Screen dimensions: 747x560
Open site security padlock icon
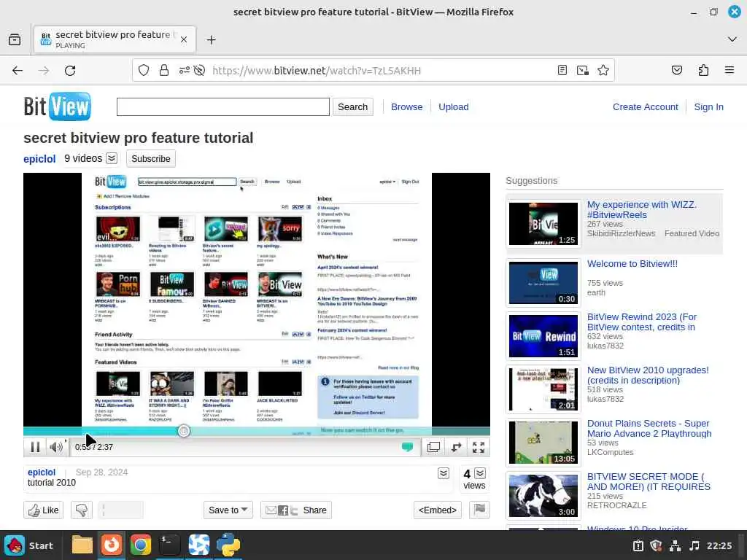coord(164,71)
